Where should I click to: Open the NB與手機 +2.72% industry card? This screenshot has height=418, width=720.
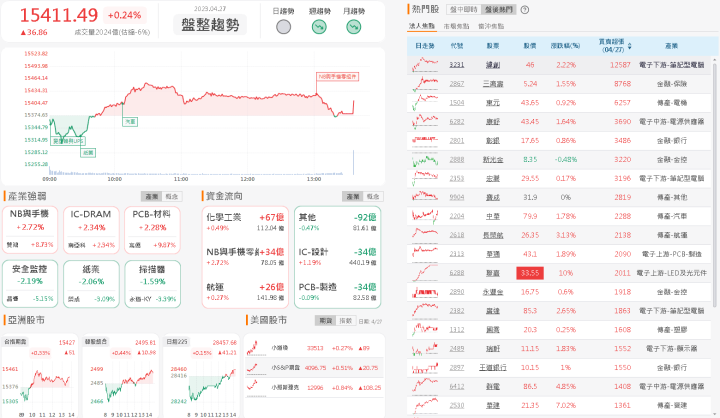[30, 230]
